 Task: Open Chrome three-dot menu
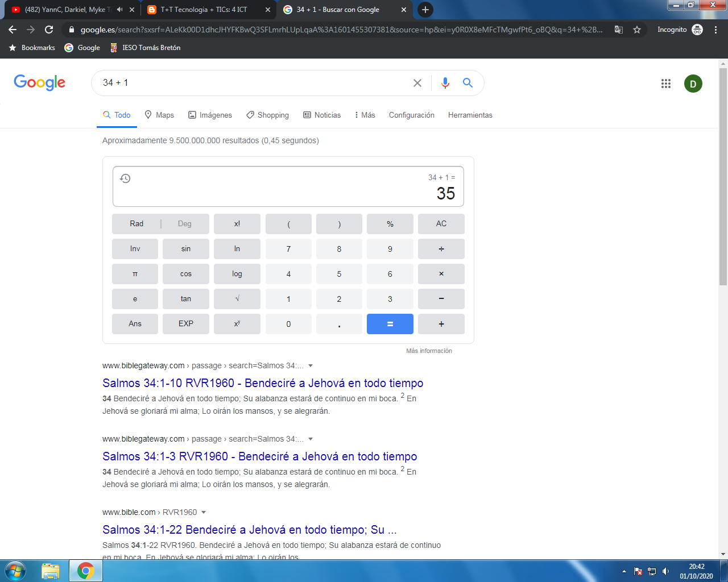(715, 30)
